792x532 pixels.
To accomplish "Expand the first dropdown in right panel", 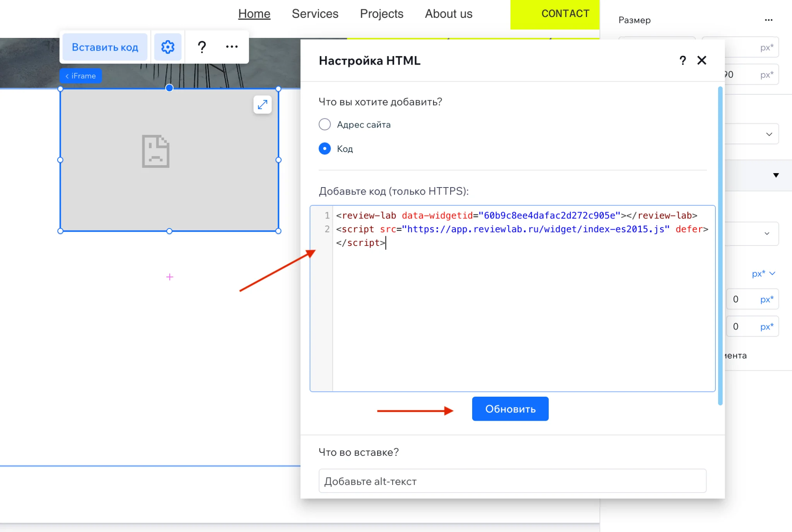I will click(x=753, y=134).
